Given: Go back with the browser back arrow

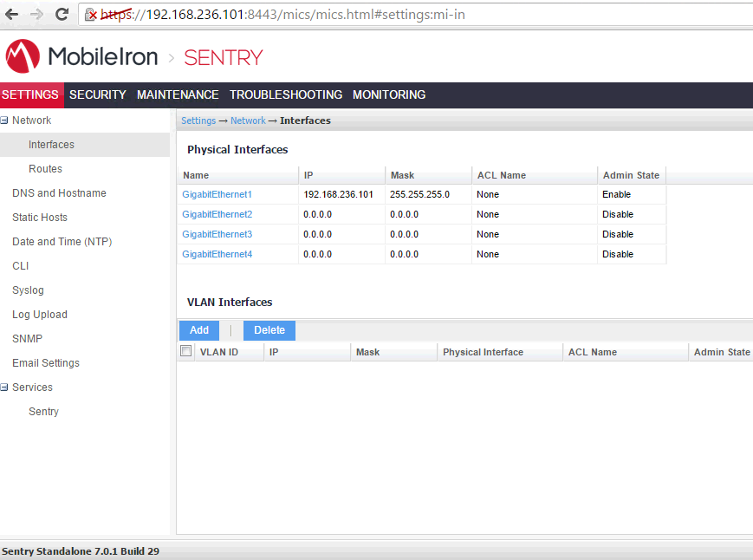Looking at the screenshot, I should point(11,15).
